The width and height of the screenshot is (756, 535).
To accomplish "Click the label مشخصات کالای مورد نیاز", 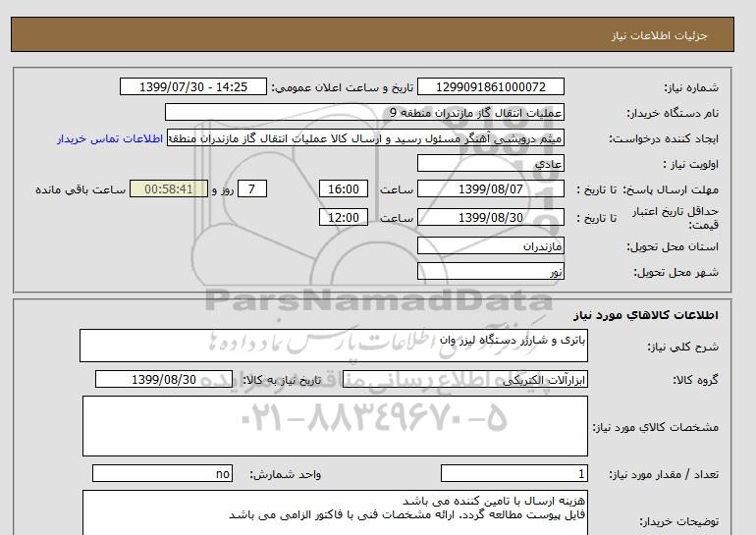I will click(655, 427).
